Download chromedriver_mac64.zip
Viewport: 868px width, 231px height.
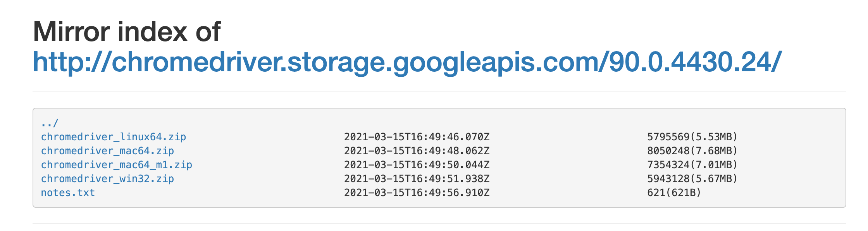[107, 150]
